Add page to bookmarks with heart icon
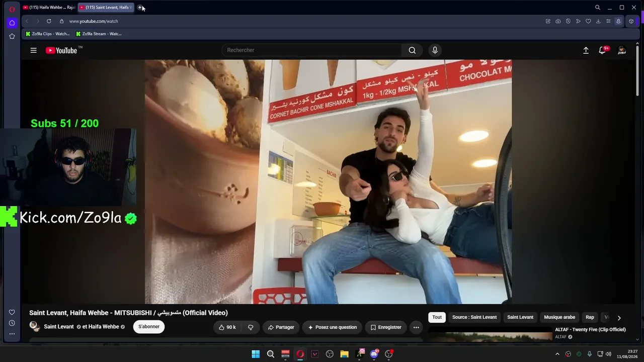This screenshot has width=644, height=362. coord(588,21)
